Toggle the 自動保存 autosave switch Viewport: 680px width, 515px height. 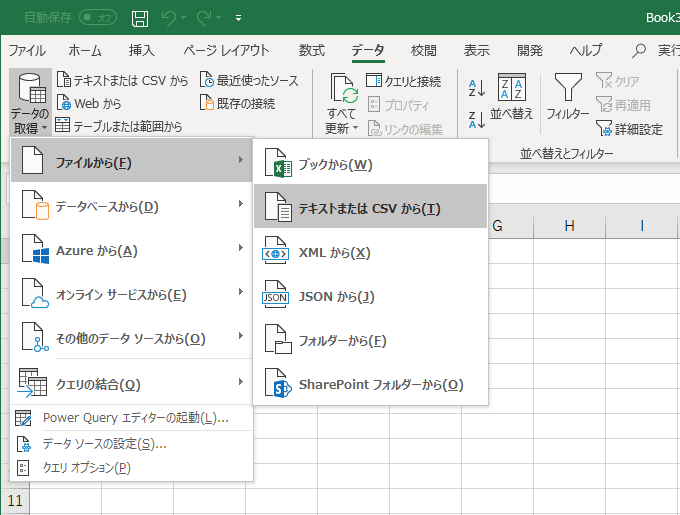(x=98, y=17)
